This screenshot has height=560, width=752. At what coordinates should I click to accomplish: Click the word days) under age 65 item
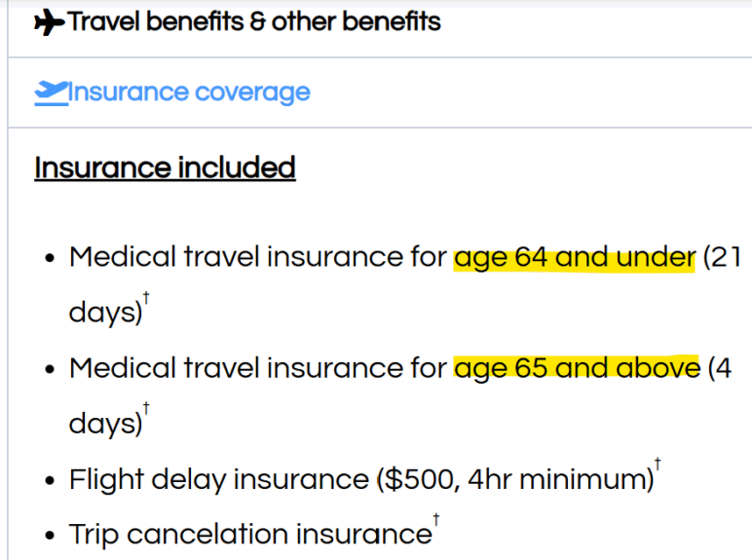[x=106, y=424]
